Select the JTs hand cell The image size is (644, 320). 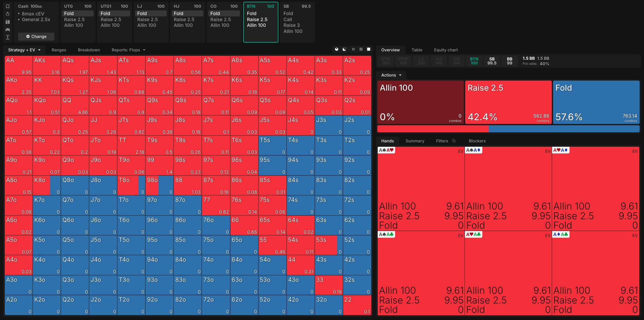point(131,125)
